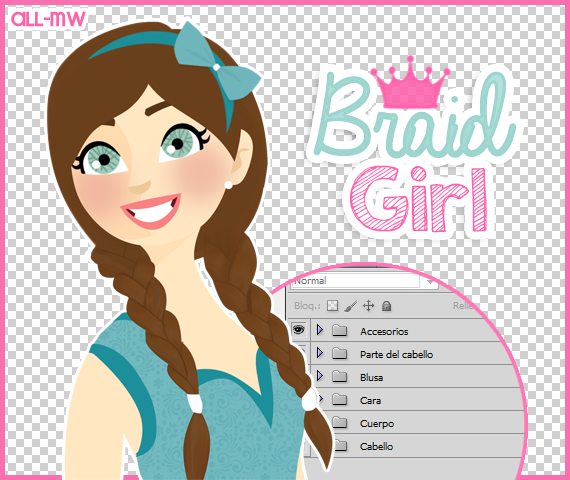Select the Cuerpo layer group name
570x480 pixels.
pyautogui.click(x=377, y=424)
